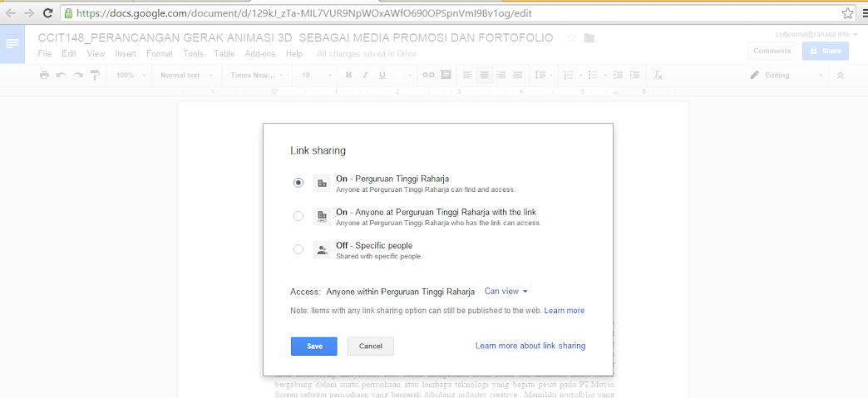Select the Paint format roller icon
Screen dimensions: 868x398
point(96,76)
